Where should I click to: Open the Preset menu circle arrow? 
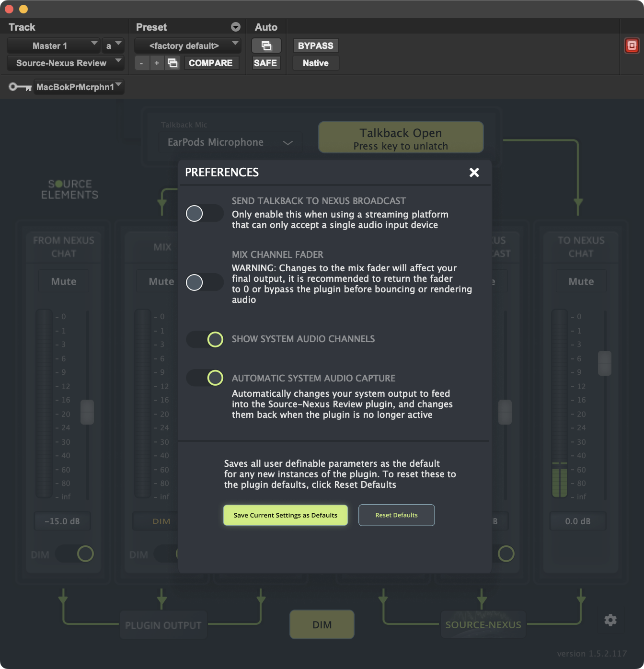pyautogui.click(x=235, y=27)
